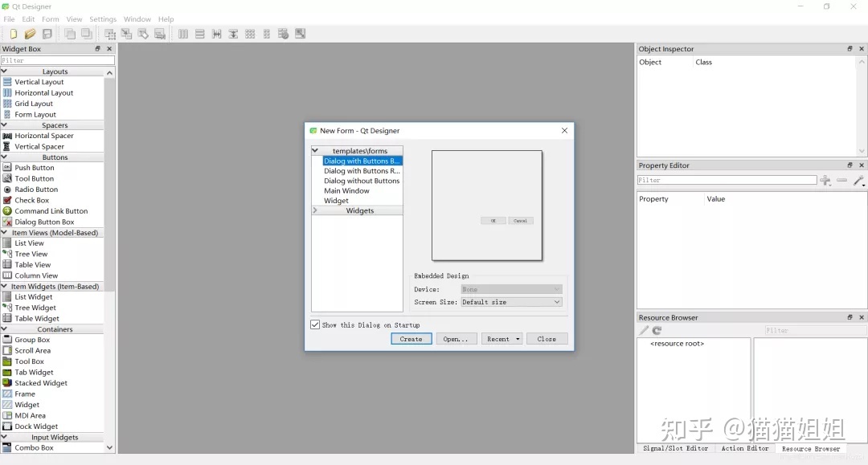
Task: Click the add dynamic property plus icon
Action: [x=825, y=180]
